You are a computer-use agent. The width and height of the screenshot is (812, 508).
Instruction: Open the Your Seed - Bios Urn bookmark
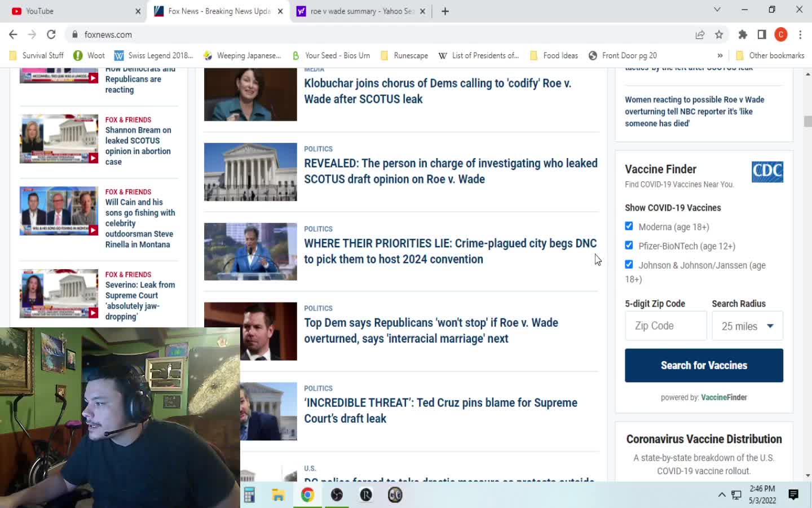pyautogui.click(x=331, y=55)
